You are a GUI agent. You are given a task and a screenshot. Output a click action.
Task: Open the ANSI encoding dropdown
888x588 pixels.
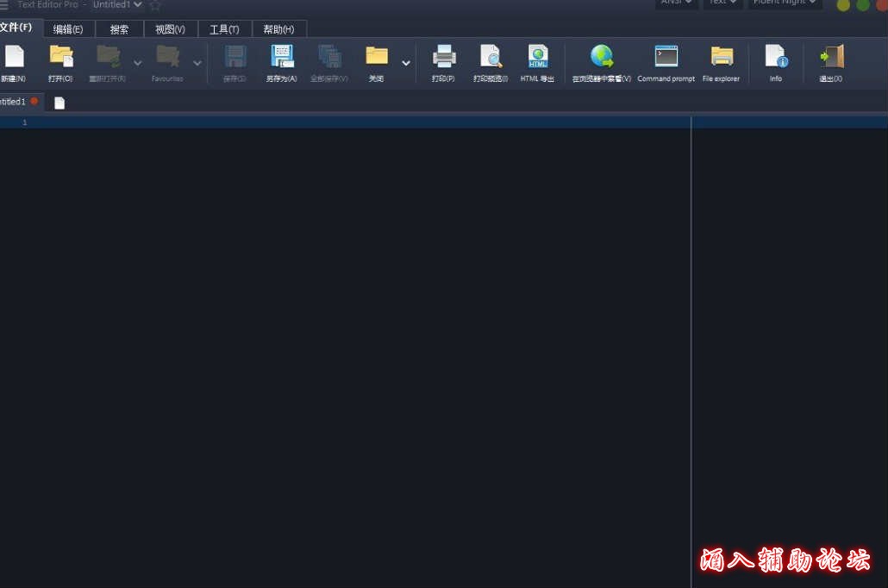(x=676, y=3)
